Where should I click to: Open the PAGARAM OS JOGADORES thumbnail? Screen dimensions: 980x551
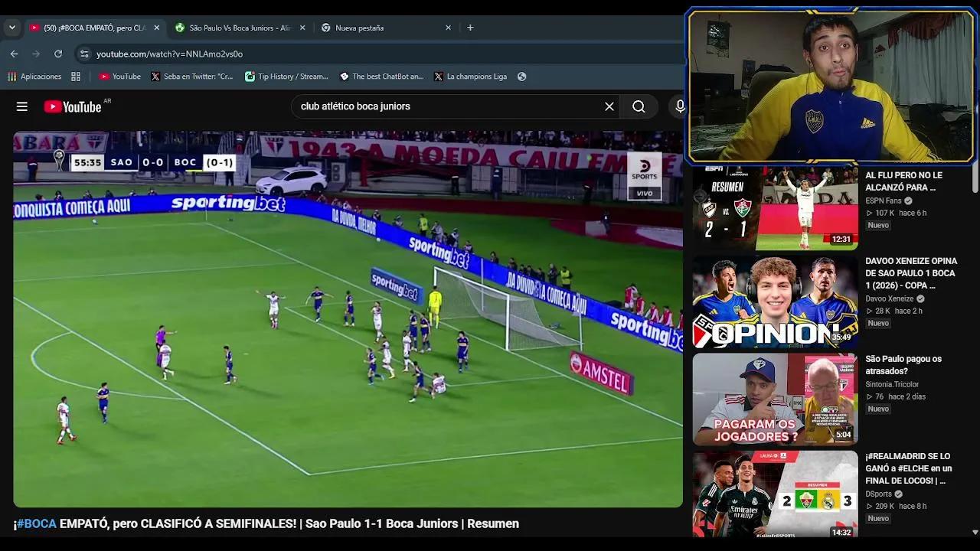pyautogui.click(x=775, y=399)
